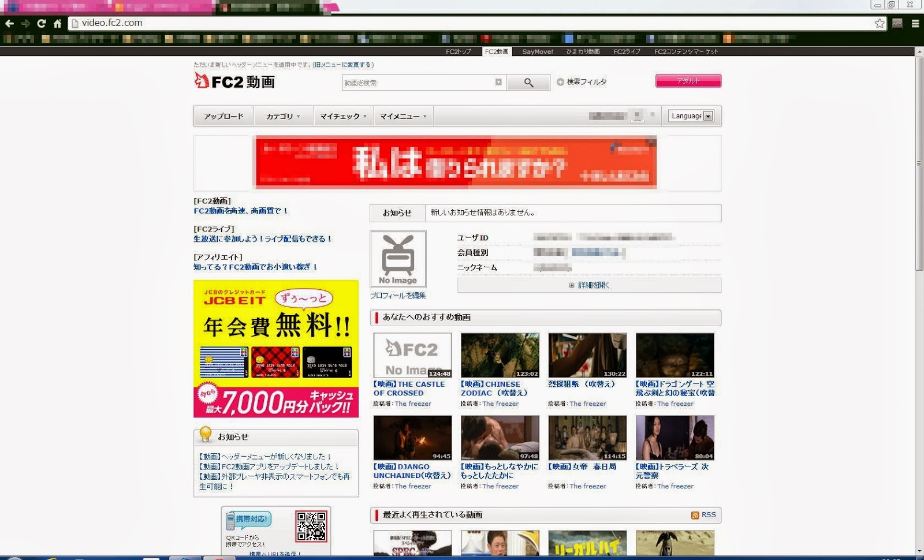Open the 生放送に参加しよう live link

[x=263, y=239]
